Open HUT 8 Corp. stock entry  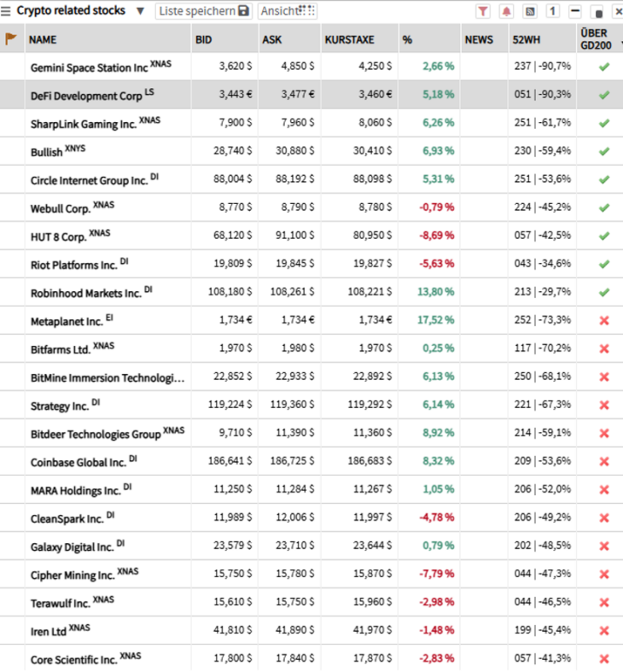click(x=58, y=237)
